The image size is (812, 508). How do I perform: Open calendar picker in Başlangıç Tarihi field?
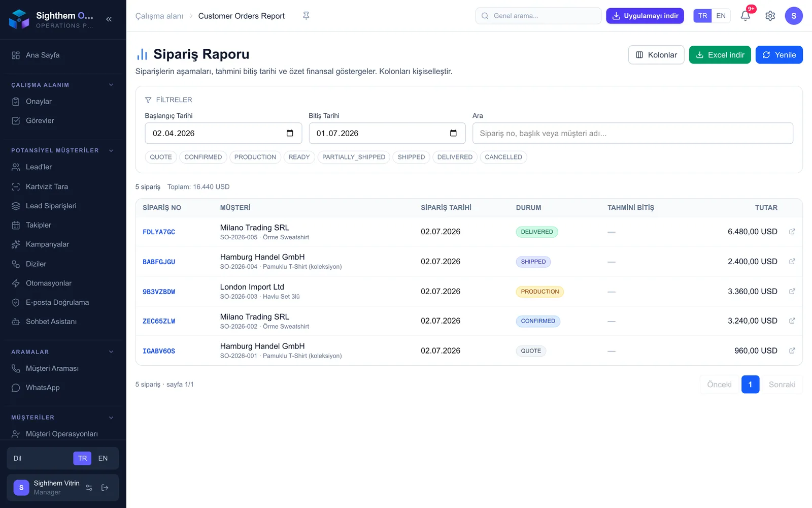[290, 133]
